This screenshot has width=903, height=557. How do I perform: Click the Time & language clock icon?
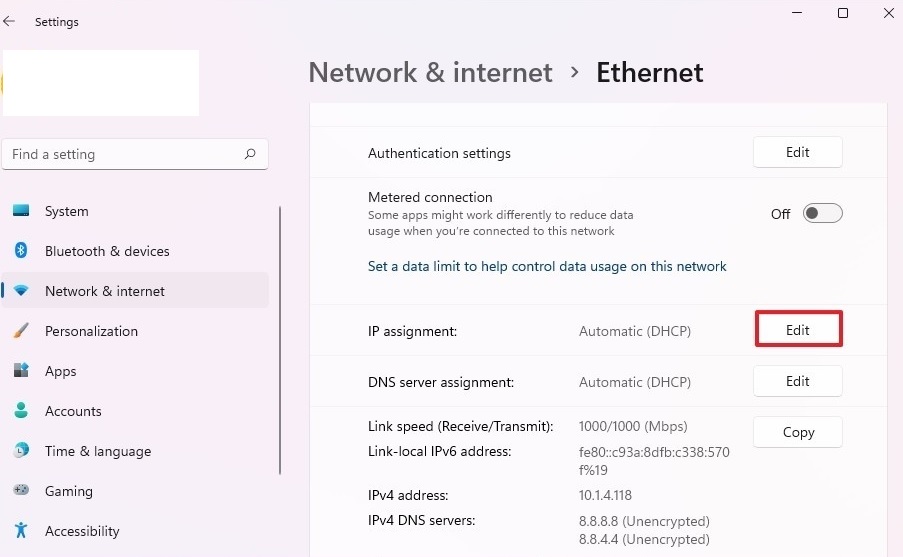21,451
